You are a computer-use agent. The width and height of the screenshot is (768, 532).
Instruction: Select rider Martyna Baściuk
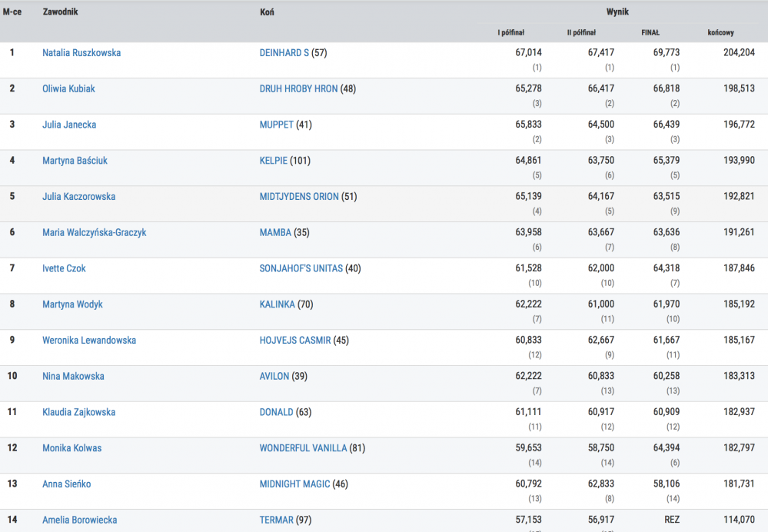click(75, 161)
